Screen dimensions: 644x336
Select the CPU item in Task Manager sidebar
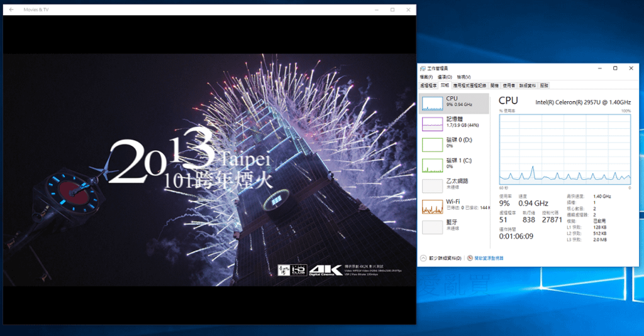pyautogui.click(x=454, y=103)
